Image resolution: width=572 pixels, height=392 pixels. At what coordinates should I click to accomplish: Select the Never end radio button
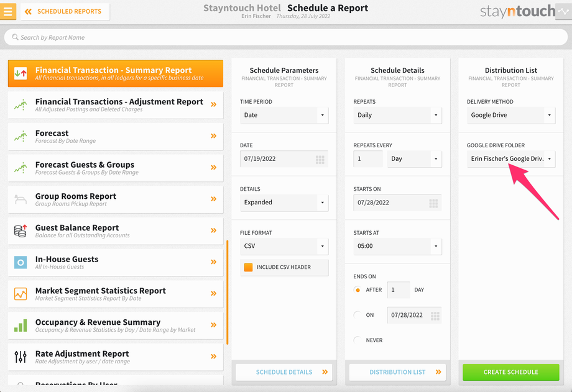coord(357,340)
